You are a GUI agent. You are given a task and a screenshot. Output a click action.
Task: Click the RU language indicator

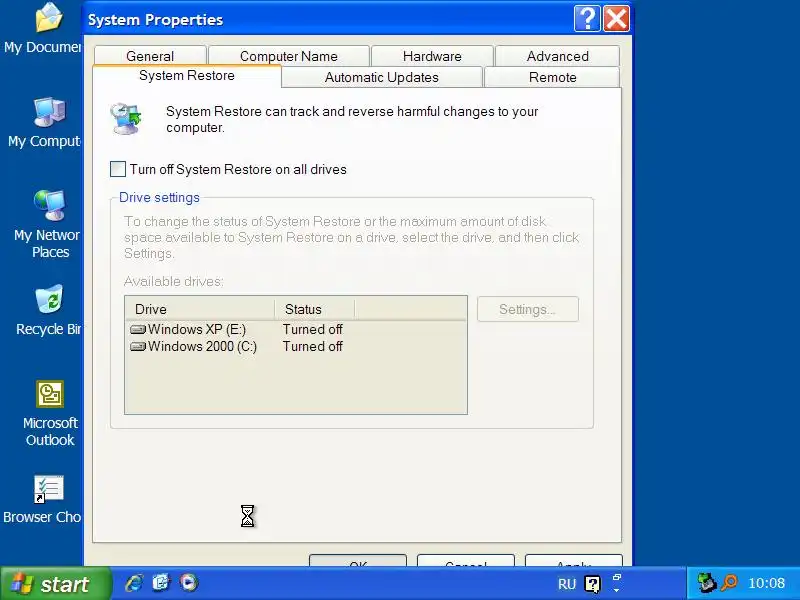tap(566, 584)
